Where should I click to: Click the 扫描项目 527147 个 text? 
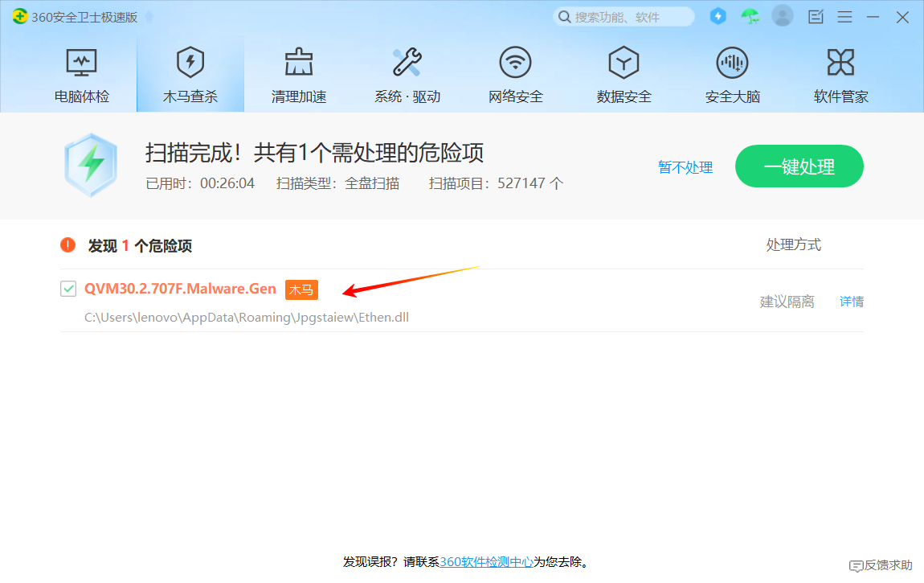pos(497,183)
